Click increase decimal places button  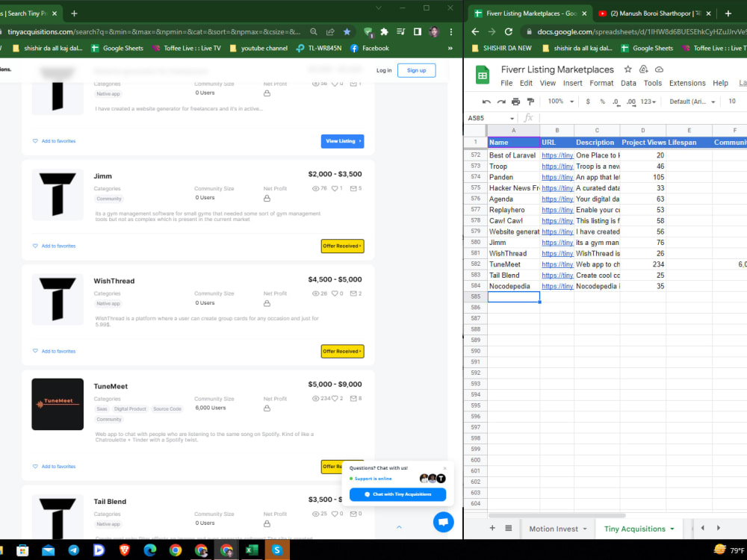pyautogui.click(x=630, y=102)
